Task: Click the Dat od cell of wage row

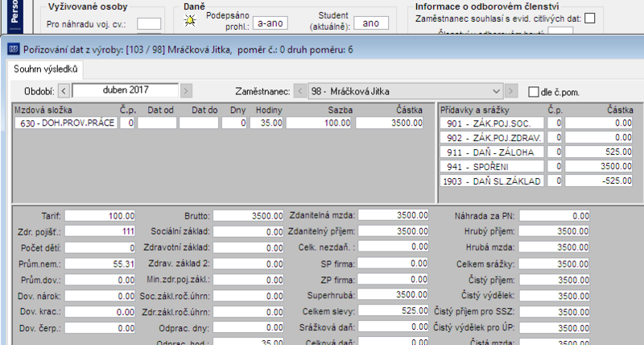Action: (157, 123)
